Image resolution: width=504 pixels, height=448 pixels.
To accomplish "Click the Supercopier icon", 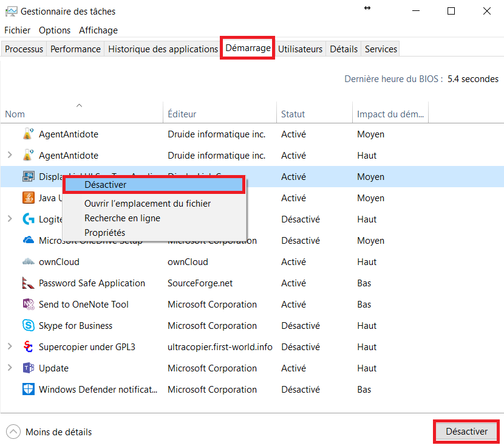I will point(29,346).
